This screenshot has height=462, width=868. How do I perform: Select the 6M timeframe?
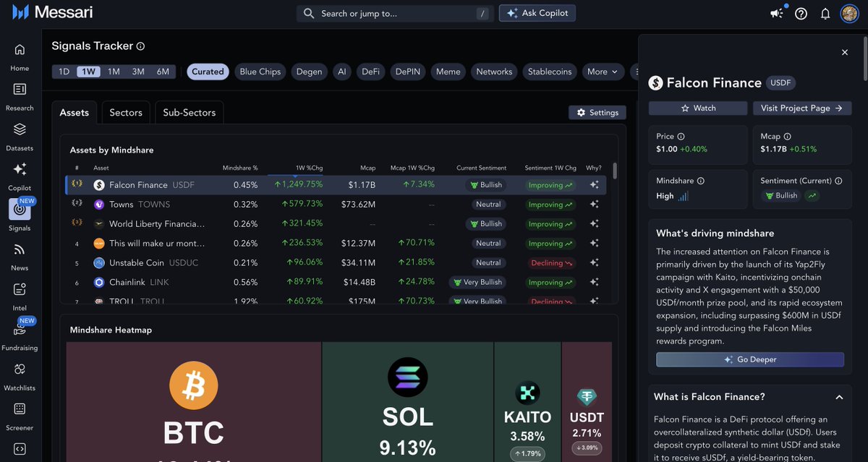163,72
